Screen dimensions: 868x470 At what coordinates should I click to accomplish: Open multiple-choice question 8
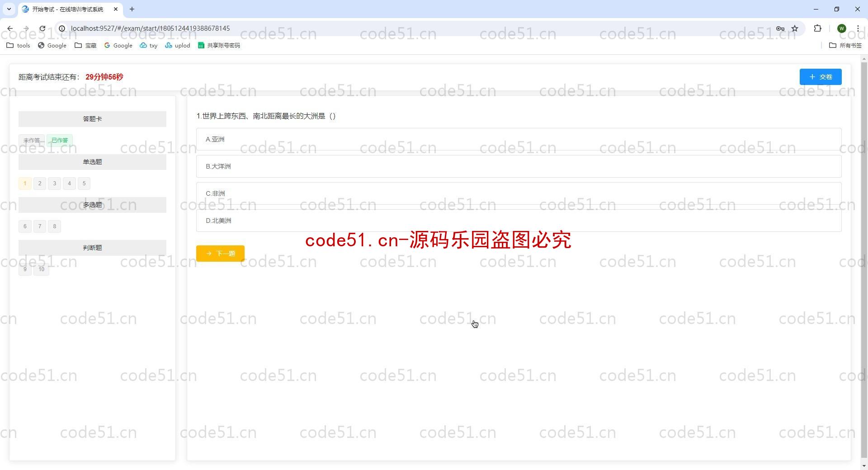point(55,226)
